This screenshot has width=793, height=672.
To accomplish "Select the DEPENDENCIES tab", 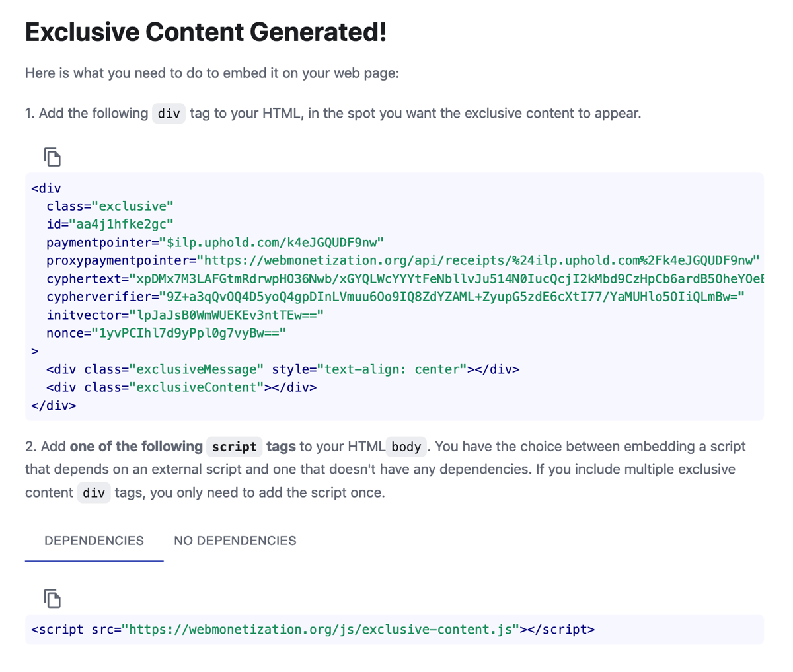I will (94, 541).
